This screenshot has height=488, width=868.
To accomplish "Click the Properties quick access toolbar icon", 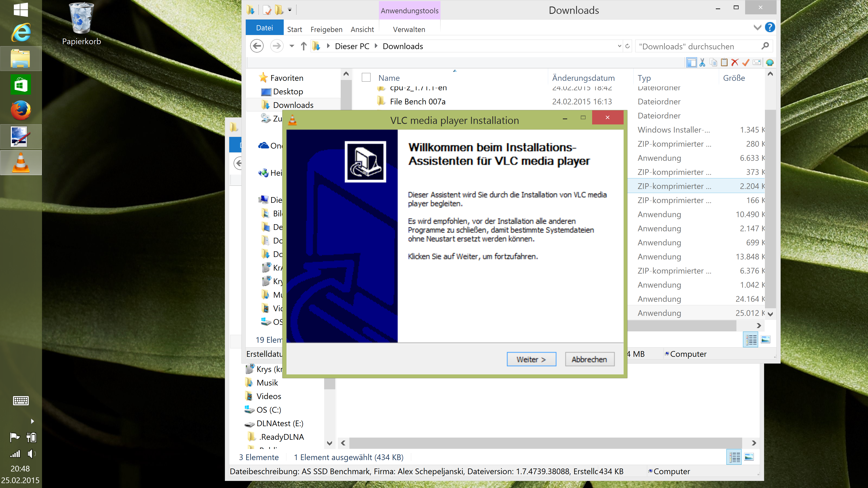I will (x=267, y=10).
